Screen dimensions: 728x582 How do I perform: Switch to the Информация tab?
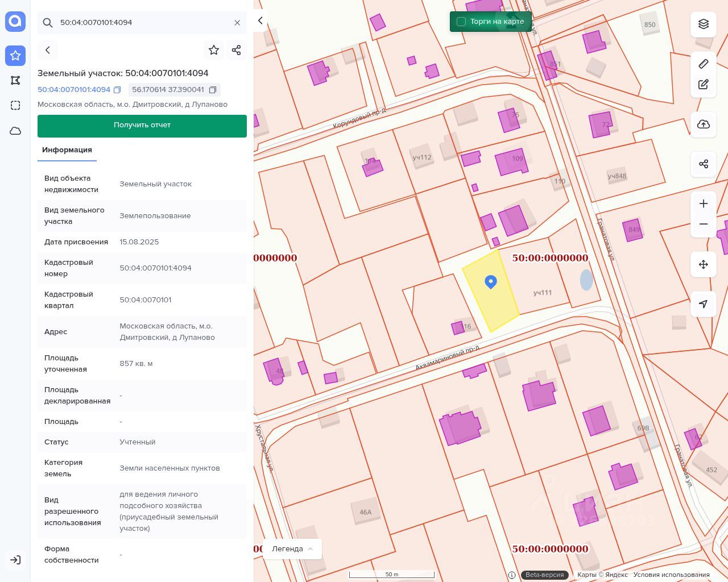67,150
